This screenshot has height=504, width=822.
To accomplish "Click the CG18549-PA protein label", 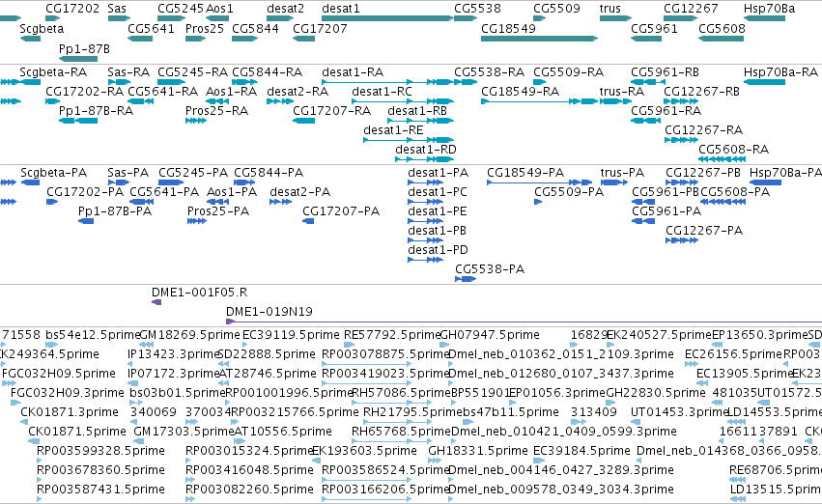I will (525, 173).
